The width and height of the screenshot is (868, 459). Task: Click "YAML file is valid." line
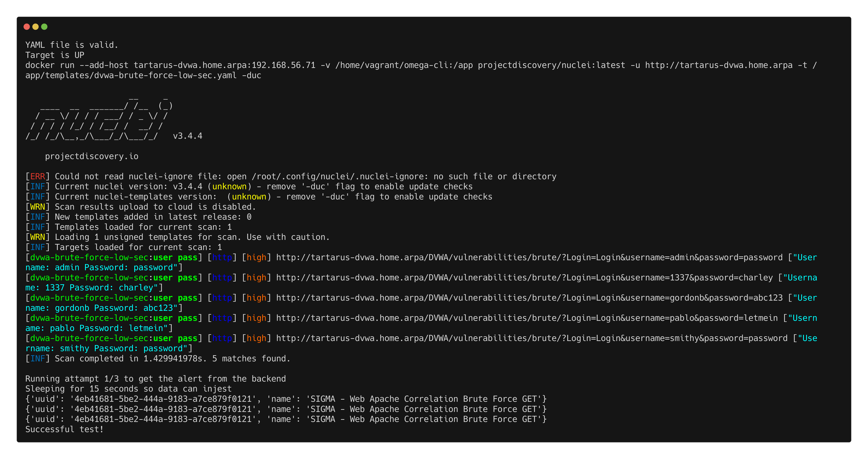tap(72, 45)
